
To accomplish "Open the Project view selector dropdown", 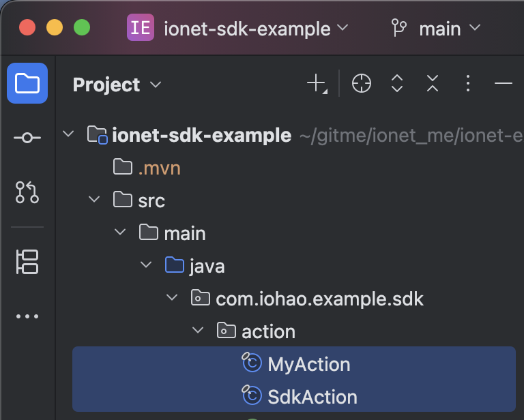I will coord(117,85).
